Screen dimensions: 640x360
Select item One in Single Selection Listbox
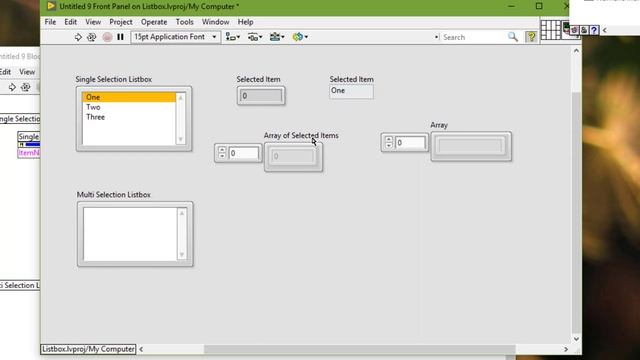click(x=129, y=97)
